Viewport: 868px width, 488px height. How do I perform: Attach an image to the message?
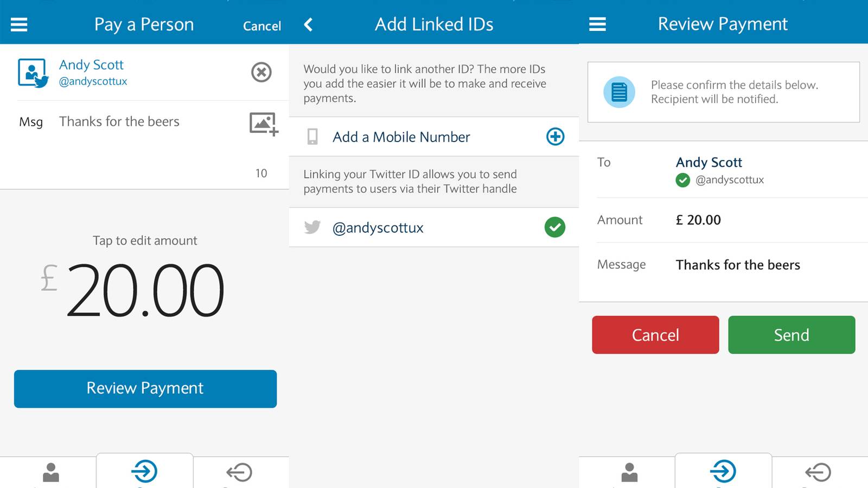[x=264, y=124]
